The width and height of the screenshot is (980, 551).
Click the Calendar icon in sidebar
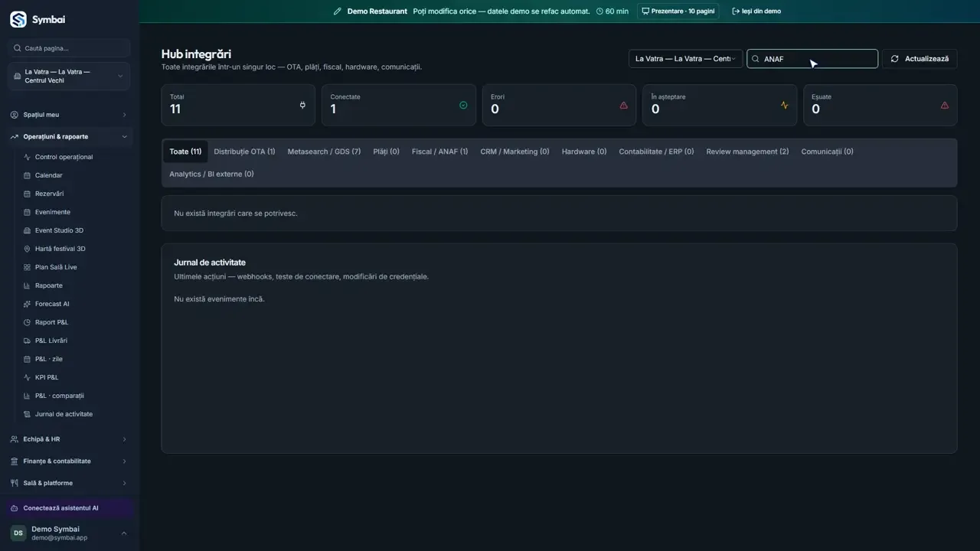pos(28,175)
